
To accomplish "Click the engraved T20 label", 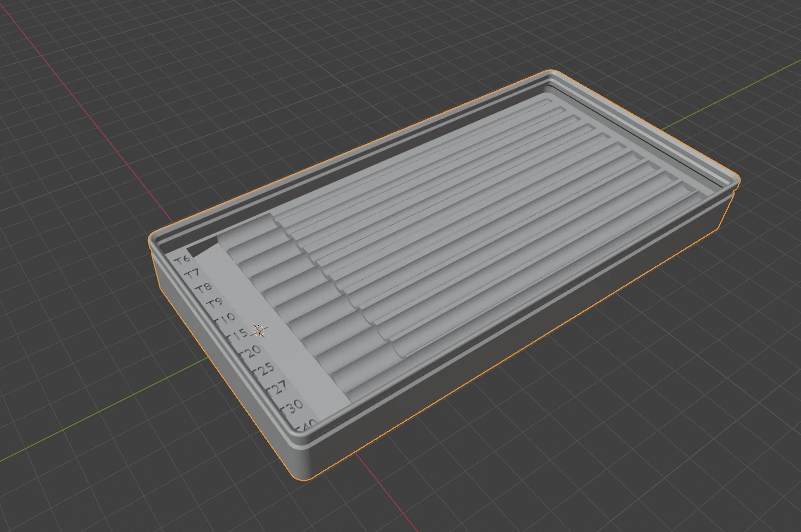I will 250,350.
